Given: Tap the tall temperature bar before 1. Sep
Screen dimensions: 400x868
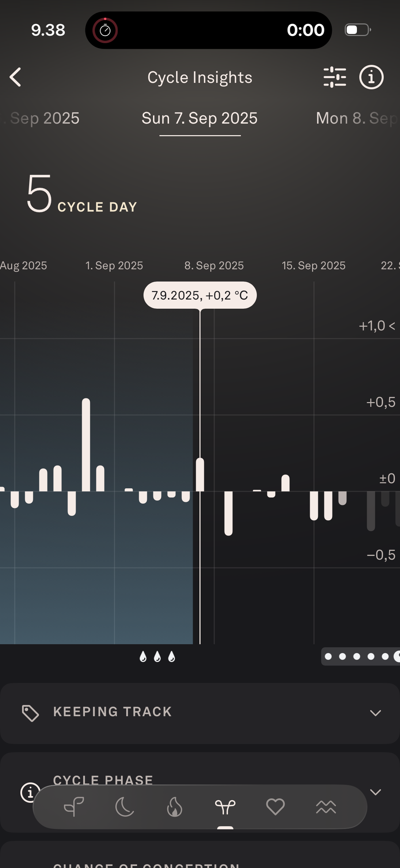Looking at the screenshot, I should click(86, 445).
